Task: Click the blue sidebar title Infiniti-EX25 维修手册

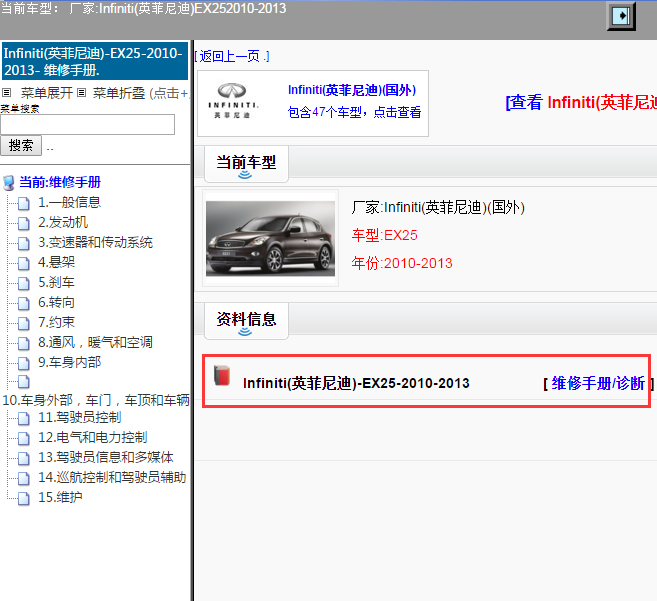Action: [95, 61]
